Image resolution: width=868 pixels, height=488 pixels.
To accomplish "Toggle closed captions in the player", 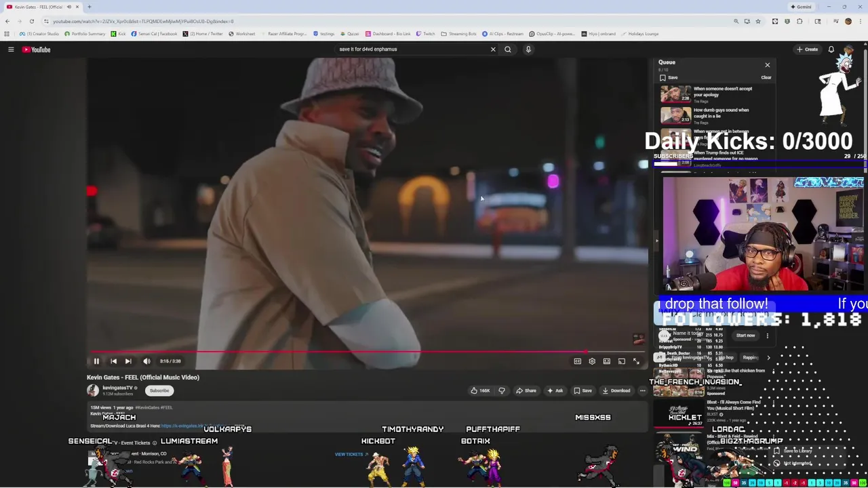I will 578,361.
